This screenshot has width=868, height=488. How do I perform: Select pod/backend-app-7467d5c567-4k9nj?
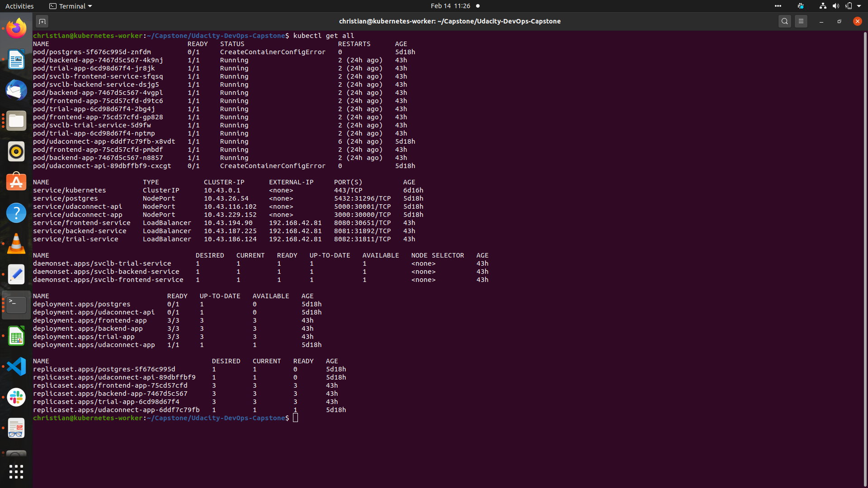point(98,60)
